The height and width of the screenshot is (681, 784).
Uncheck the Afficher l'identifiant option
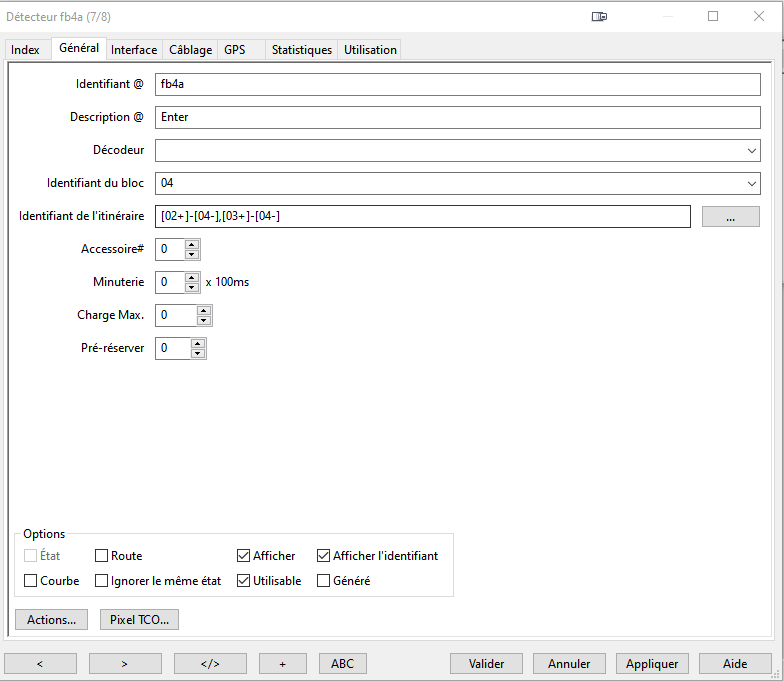coord(324,556)
